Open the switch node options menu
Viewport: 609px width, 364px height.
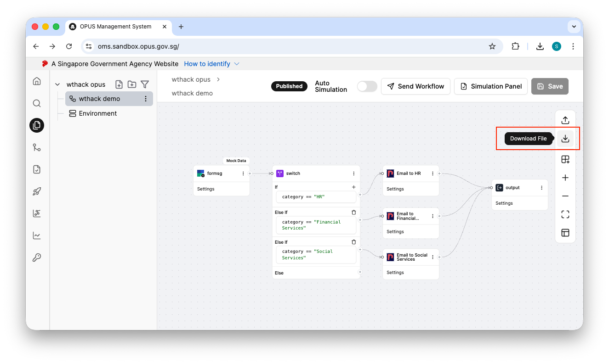(x=354, y=174)
